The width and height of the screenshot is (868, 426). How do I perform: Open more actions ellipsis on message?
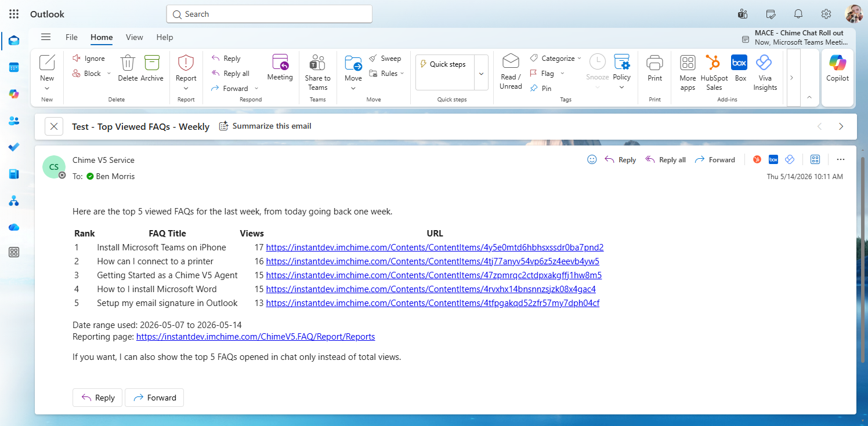(841, 159)
